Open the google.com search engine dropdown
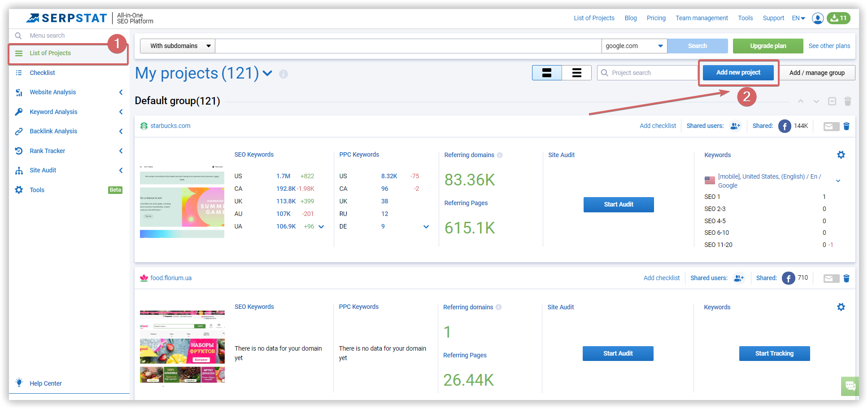Image resolution: width=868 pixels, height=409 pixels. [634, 46]
